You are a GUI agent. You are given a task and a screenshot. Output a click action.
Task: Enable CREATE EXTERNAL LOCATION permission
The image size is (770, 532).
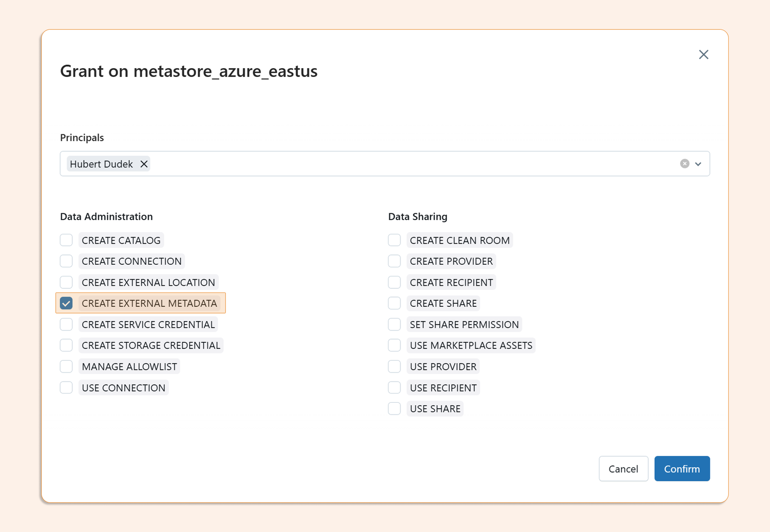66,282
